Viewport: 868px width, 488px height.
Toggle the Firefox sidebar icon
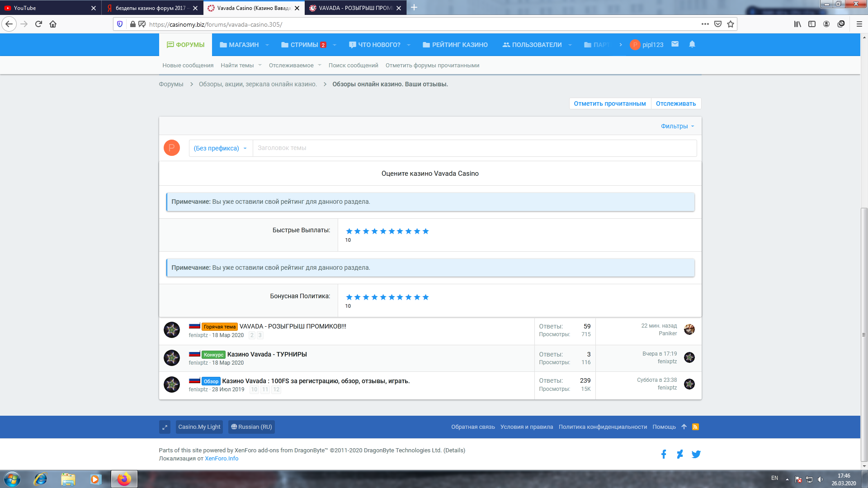pyautogui.click(x=812, y=24)
